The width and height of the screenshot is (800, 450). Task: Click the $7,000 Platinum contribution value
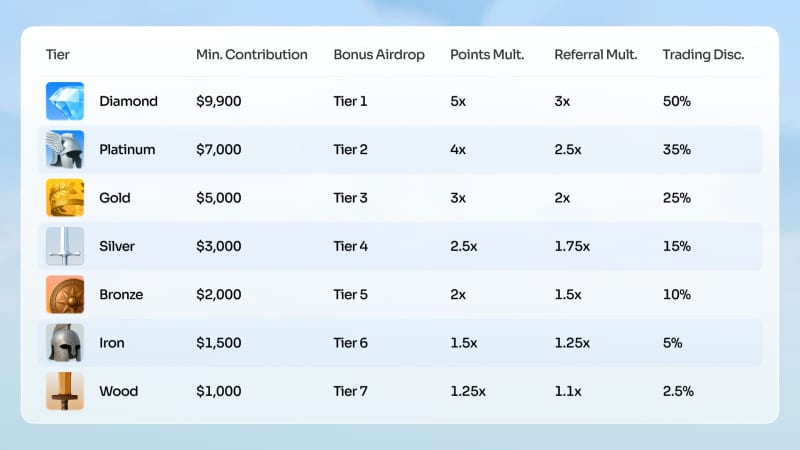[218, 150]
